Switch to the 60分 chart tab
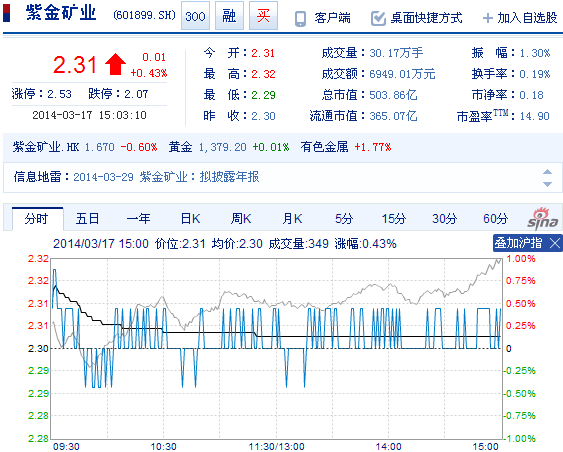Screen dimensions: 563x452 point(495,219)
